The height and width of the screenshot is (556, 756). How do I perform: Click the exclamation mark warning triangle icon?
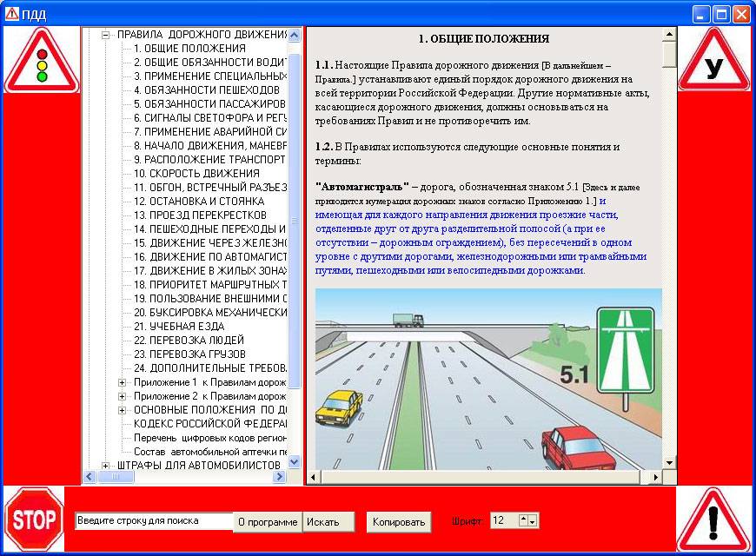point(714,520)
